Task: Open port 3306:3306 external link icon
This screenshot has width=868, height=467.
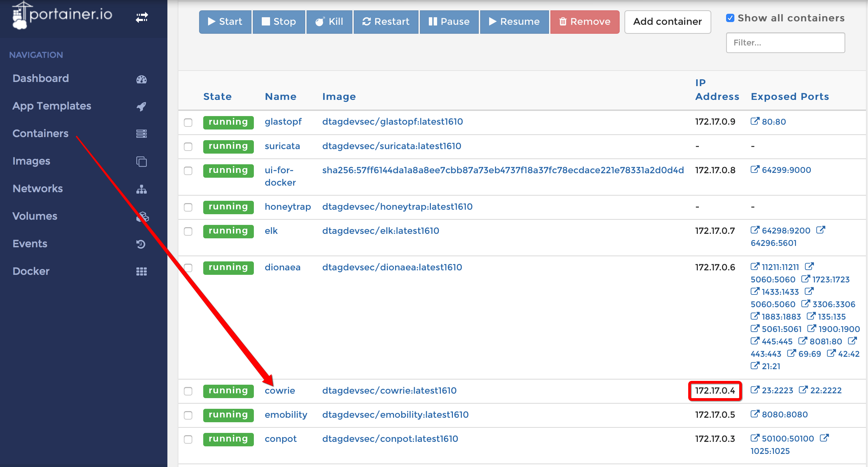Action: point(805,304)
